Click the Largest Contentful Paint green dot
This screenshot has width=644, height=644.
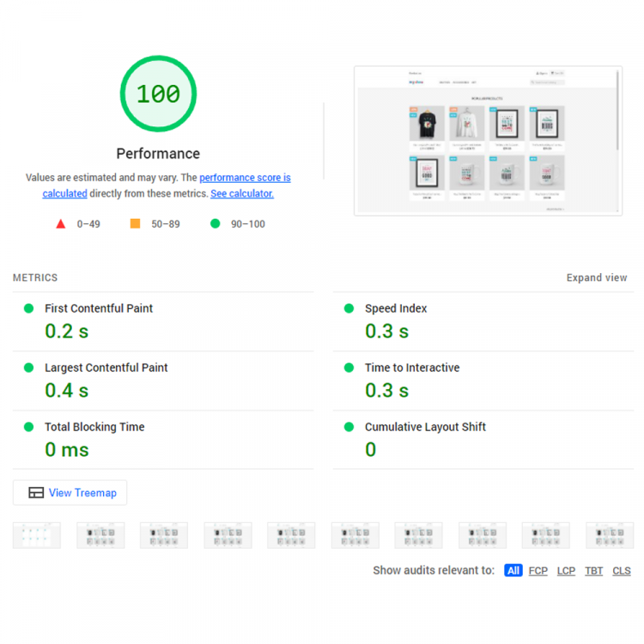coord(28,368)
